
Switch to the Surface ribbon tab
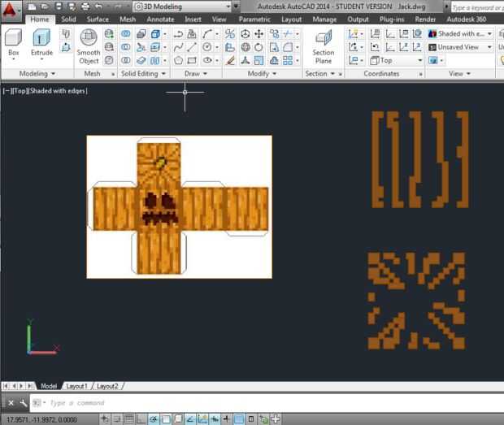98,20
